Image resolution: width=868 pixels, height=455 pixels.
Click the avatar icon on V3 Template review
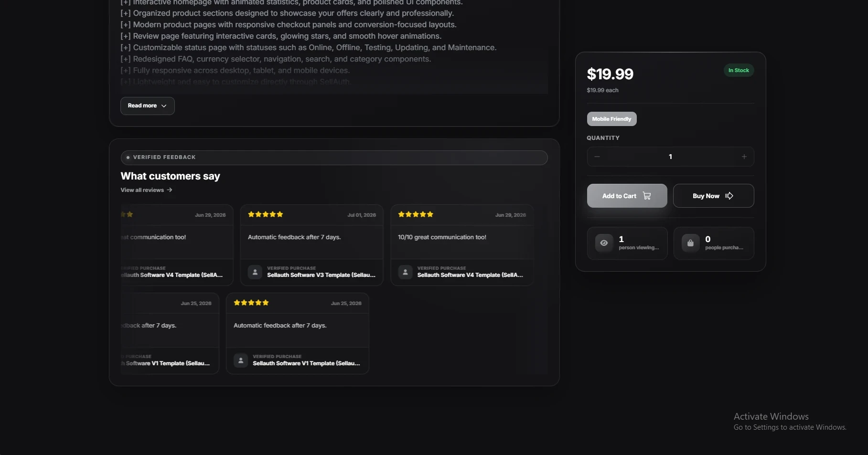[255, 272]
